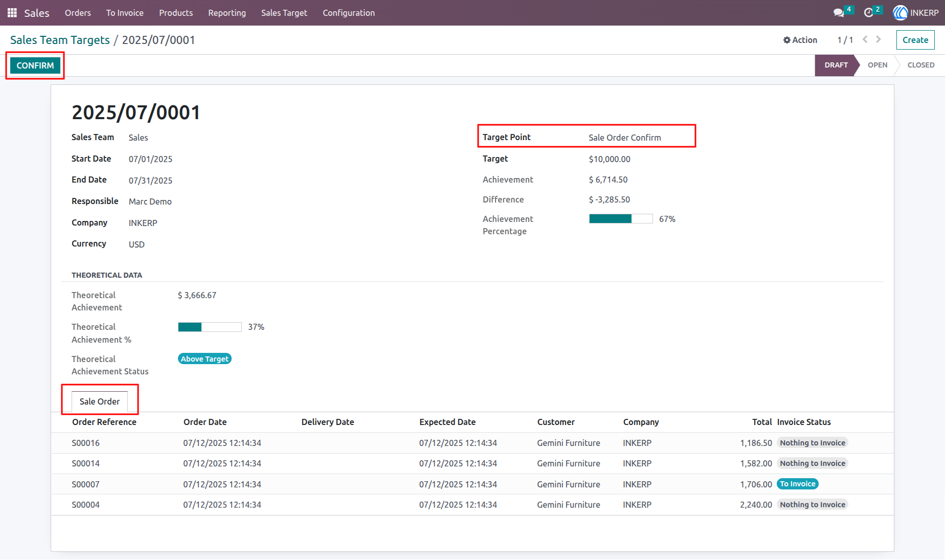Click the Achievement Percentage progress bar
Screen dimensions: 945x560
(x=621, y=219)
